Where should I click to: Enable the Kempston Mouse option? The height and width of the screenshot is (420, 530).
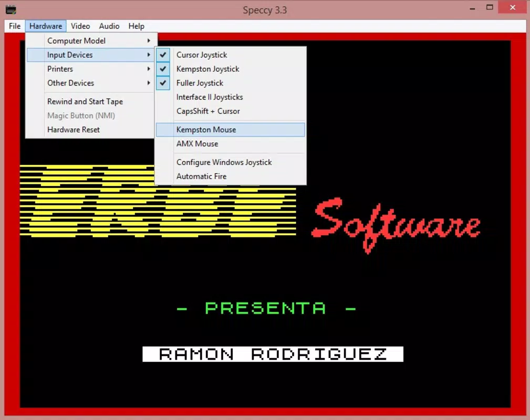231,130
